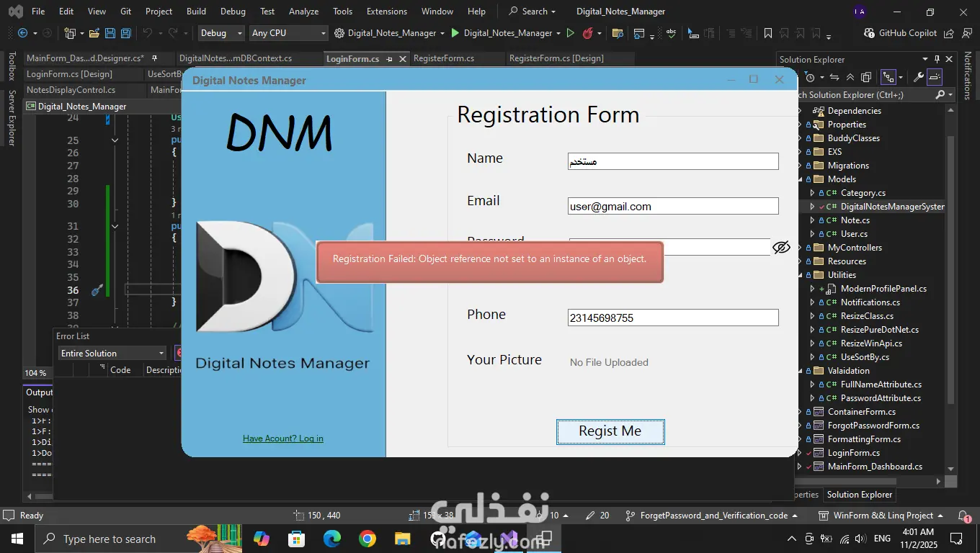980x553 pixels.
Task: Click the Regist Me button
Action: [610, 431]
